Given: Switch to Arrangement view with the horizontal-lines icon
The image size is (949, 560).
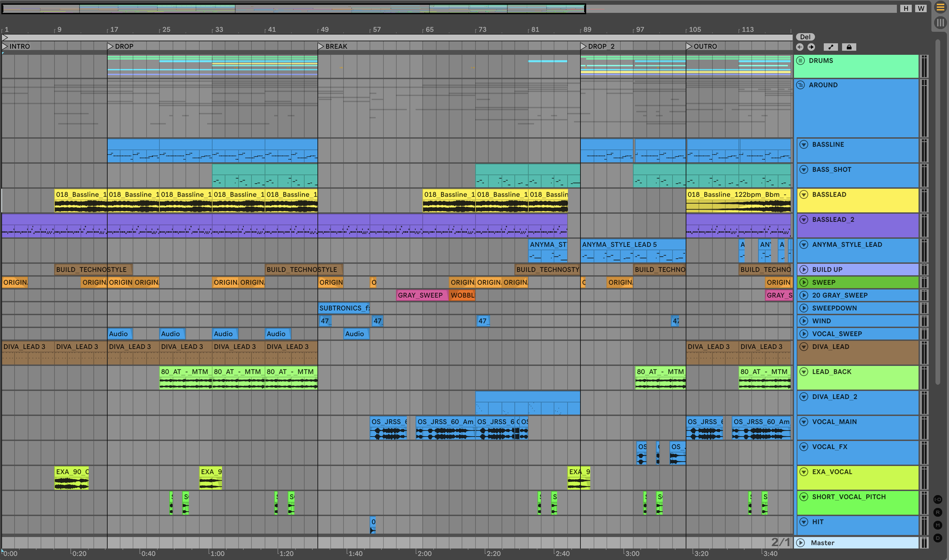Looking at the screenshot, I should [940, 7].
